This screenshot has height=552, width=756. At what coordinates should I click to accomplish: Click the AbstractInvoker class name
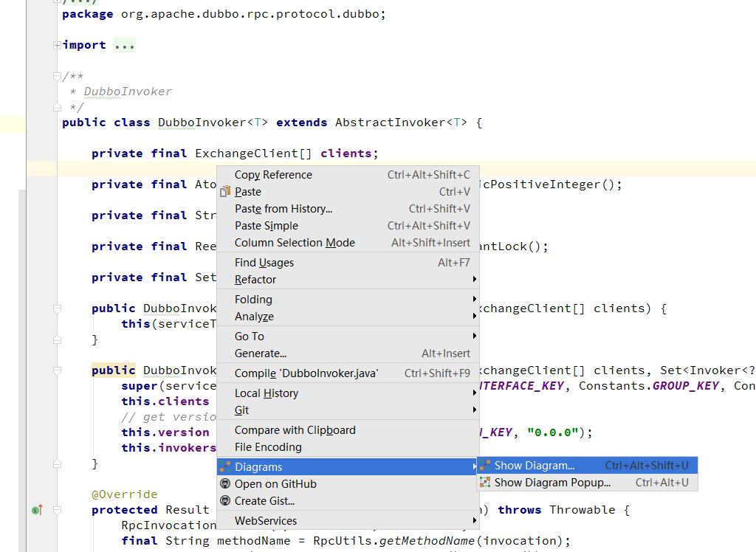pos(391,123)
